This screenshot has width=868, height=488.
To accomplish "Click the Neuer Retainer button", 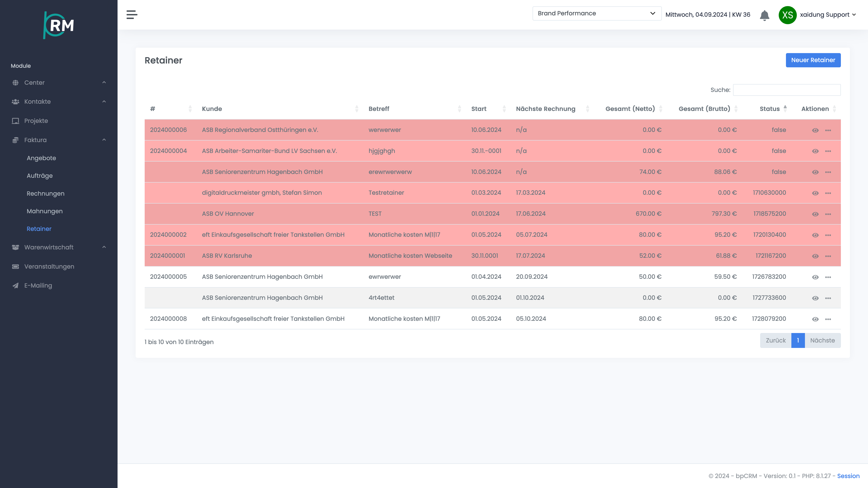I will tap(813, 60).
